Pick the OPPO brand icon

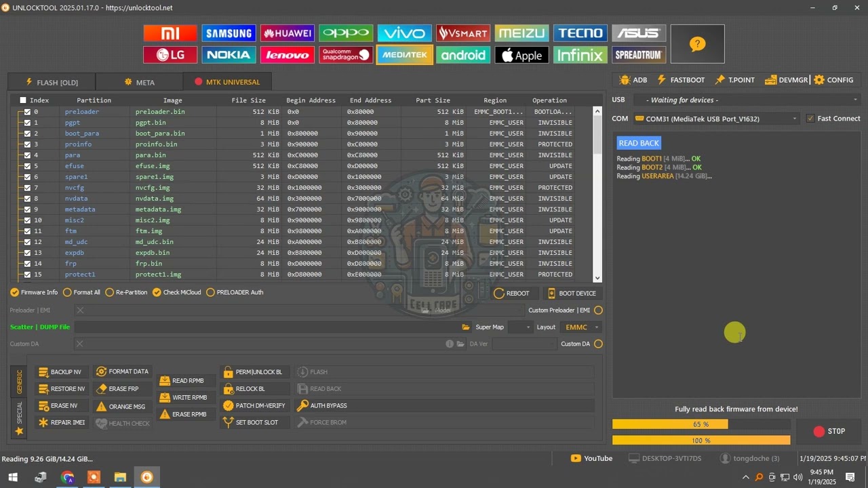click(x=346, y=33)
